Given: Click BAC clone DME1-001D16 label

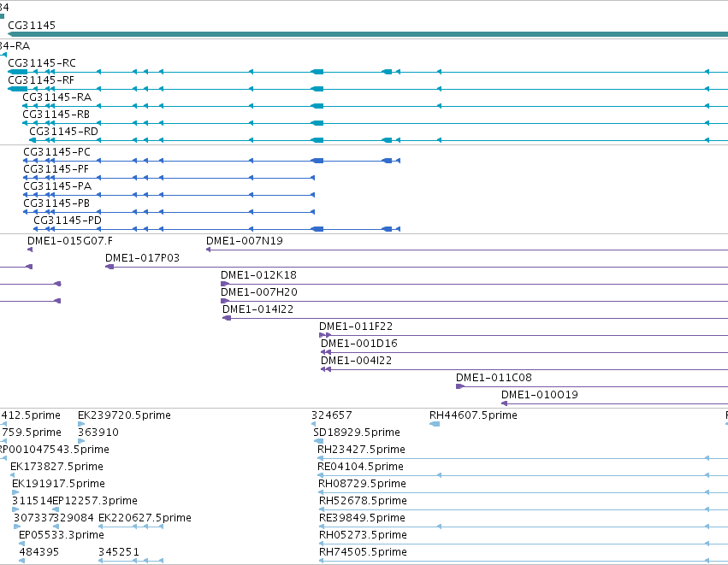Looking at the screenshot, I should tap(359, 344).
